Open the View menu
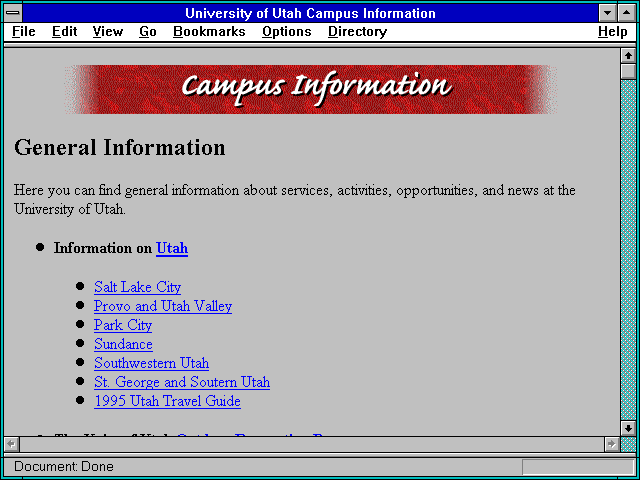The height and width of the screenshot is (480, 640). click(x=107, y=31)
